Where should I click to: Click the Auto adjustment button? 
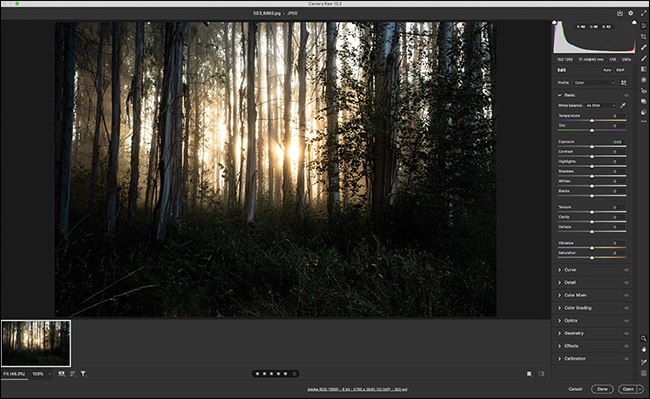click(x=607, y=70)
